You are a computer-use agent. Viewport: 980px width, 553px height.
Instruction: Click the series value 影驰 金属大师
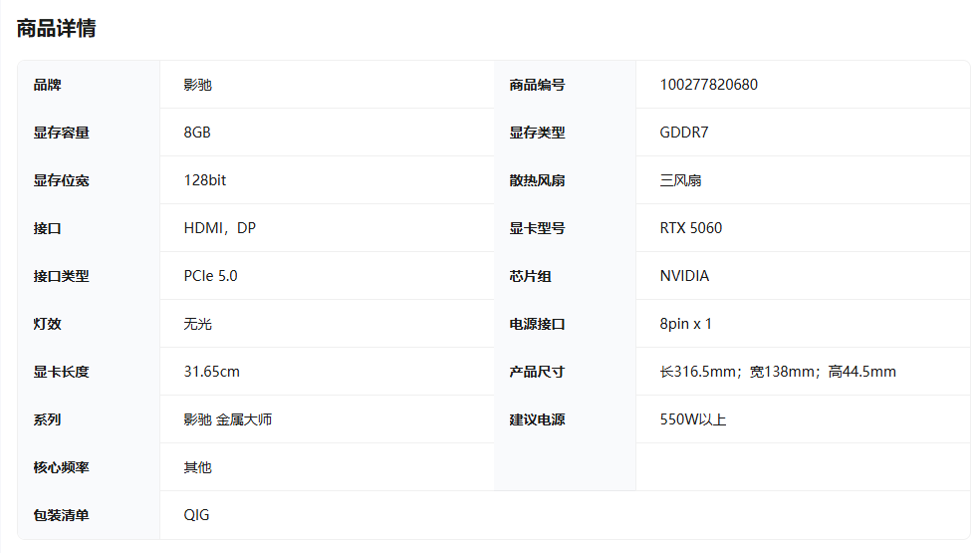click(227, 419)
